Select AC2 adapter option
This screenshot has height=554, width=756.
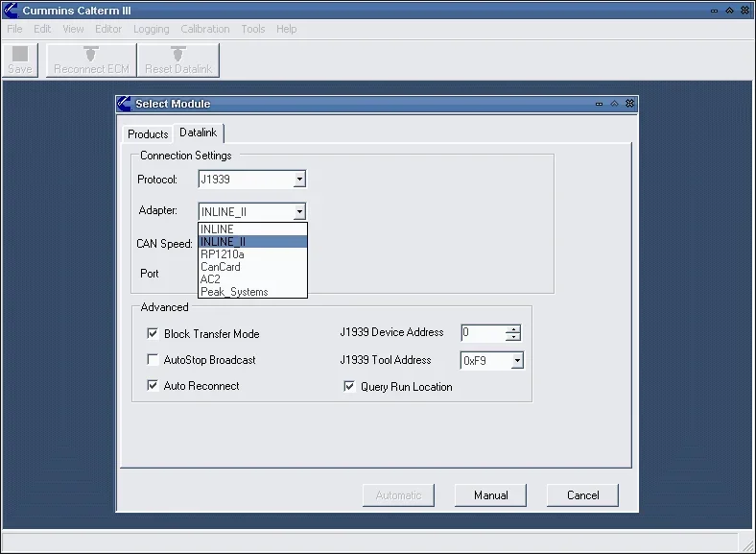click(252, 279)
